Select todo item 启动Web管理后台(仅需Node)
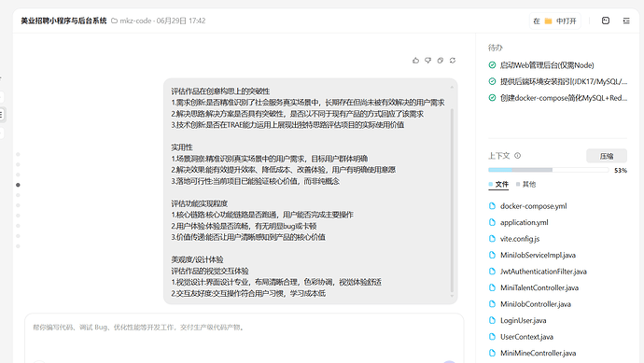644x363 pixels. [547, 65]
